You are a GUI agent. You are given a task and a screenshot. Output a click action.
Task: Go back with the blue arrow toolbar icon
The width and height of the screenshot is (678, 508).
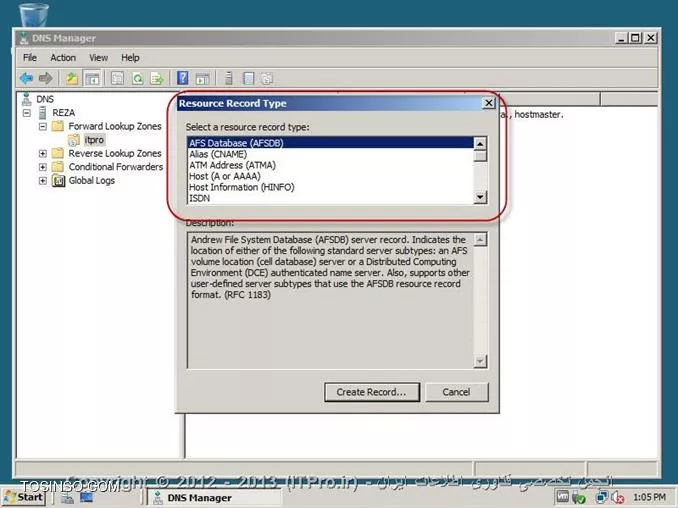coord(26,78)
